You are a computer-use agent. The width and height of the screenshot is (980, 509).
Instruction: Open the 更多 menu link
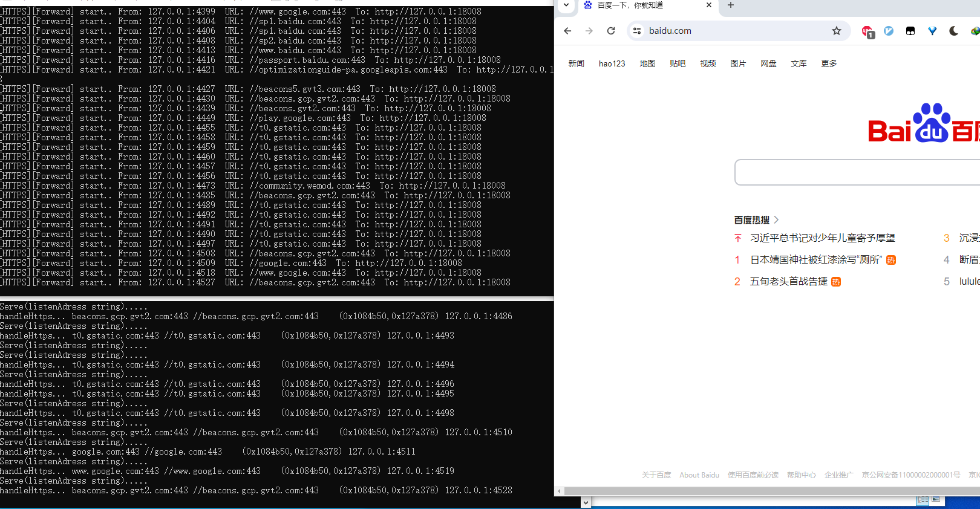[829, 63]
